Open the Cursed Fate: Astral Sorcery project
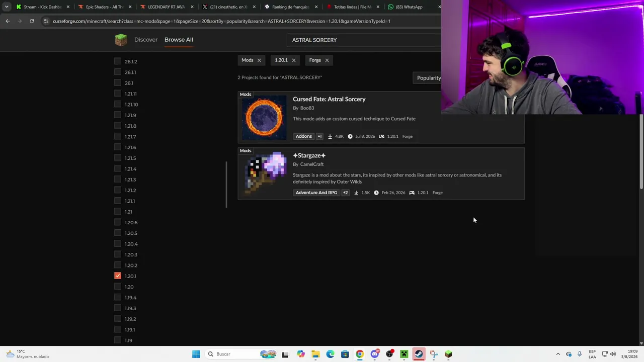This screenshot has height=362, width=644. coord(329,99)
